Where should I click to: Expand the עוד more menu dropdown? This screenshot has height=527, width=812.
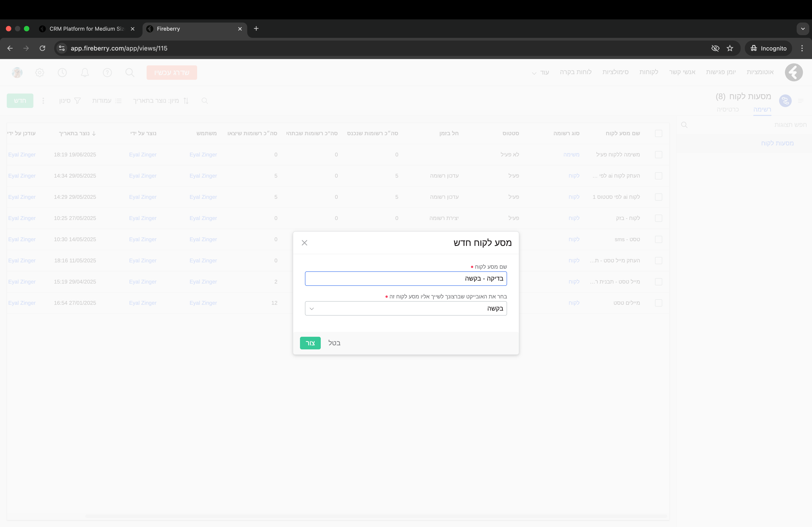540,73
